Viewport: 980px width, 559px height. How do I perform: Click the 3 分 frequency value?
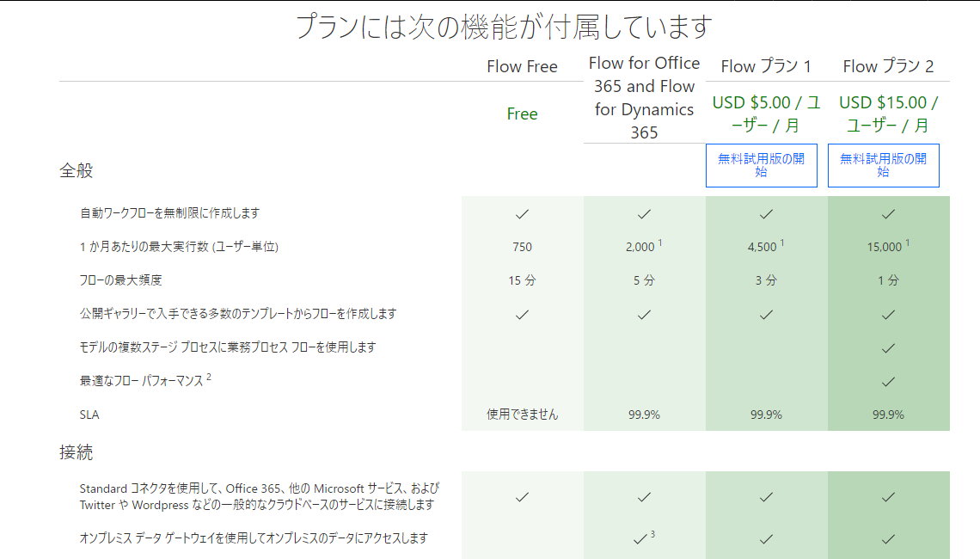[766, 280]
